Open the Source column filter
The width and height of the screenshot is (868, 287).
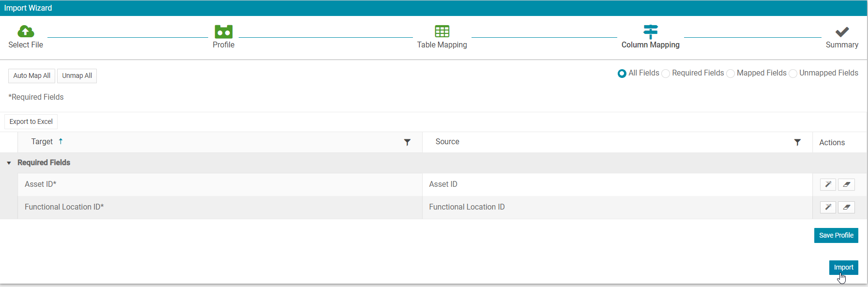[797, 142]
